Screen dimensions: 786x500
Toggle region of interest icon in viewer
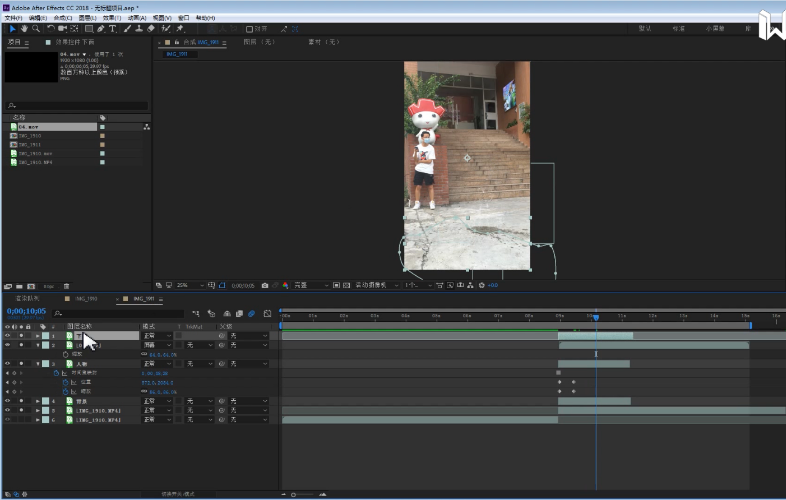[x=336, y=285]
